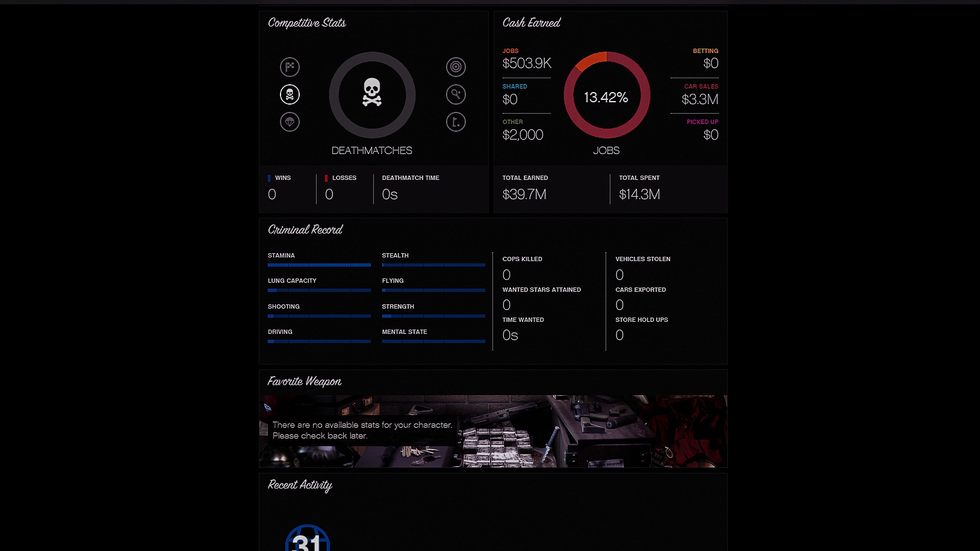980x551 pixels.
Task: Click the WANTED STARS ATTAINED value
Action: pyautogui.click(x=507, y=305)
